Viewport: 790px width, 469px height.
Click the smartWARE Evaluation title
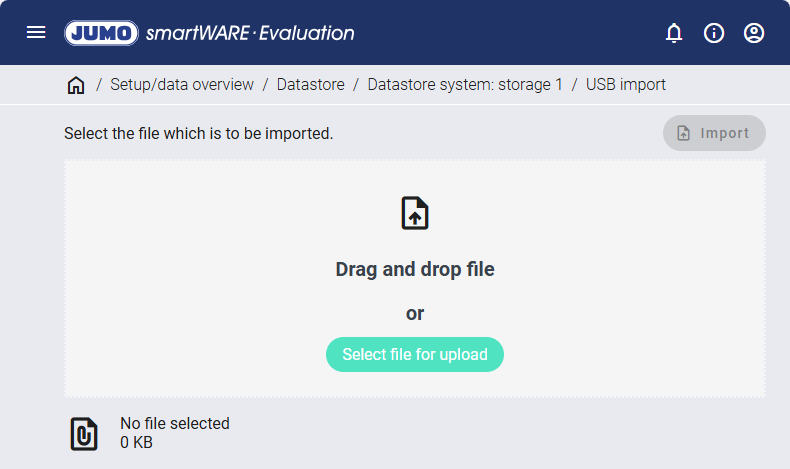pyautogui.click(x=250, y=33)
